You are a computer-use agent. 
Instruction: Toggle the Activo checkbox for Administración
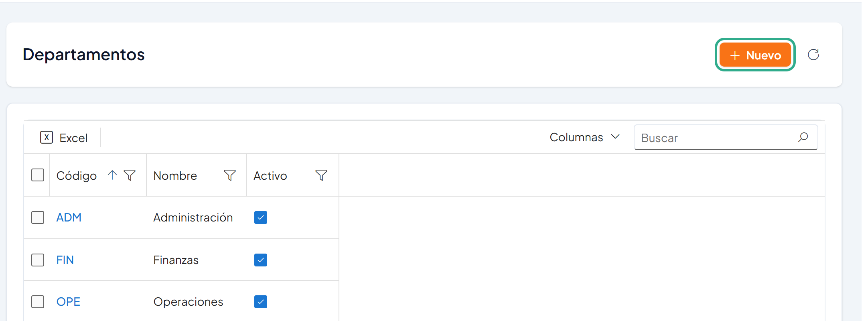261,217
